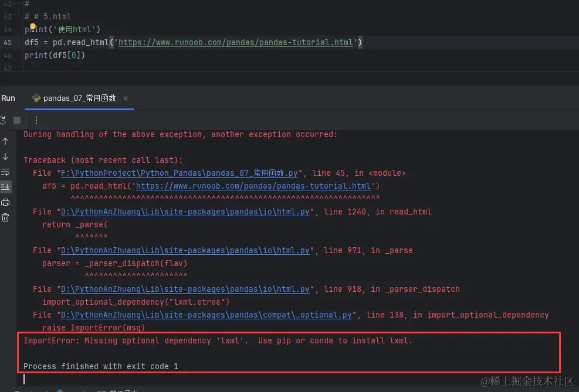This screenshot has width=579, height=392.
Task: Open _optional.py link in traceback
Action: coord(206,315)
